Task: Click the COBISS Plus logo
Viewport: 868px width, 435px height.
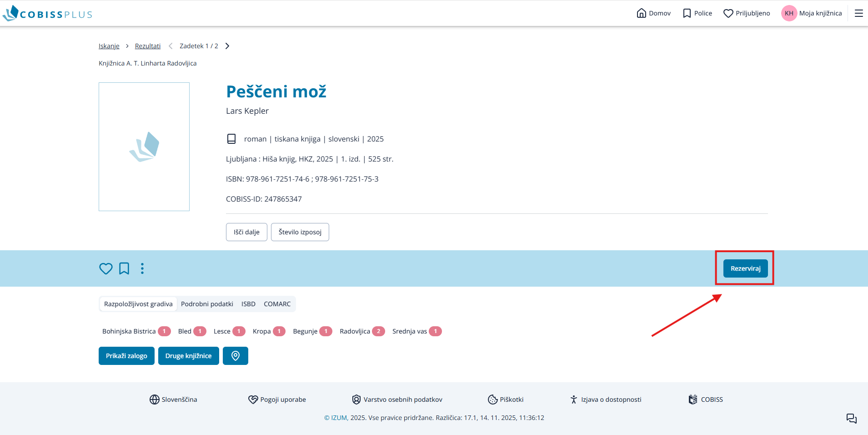Action: tap(47, 13)
